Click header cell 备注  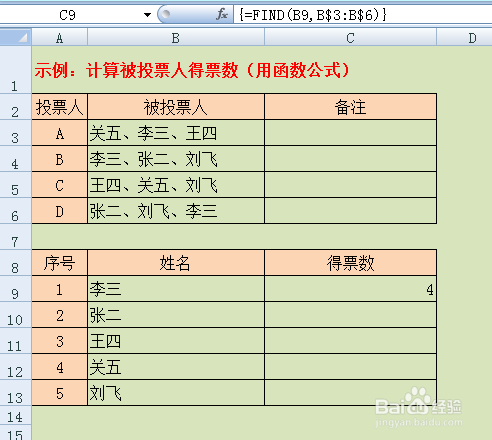click(350, 107)
